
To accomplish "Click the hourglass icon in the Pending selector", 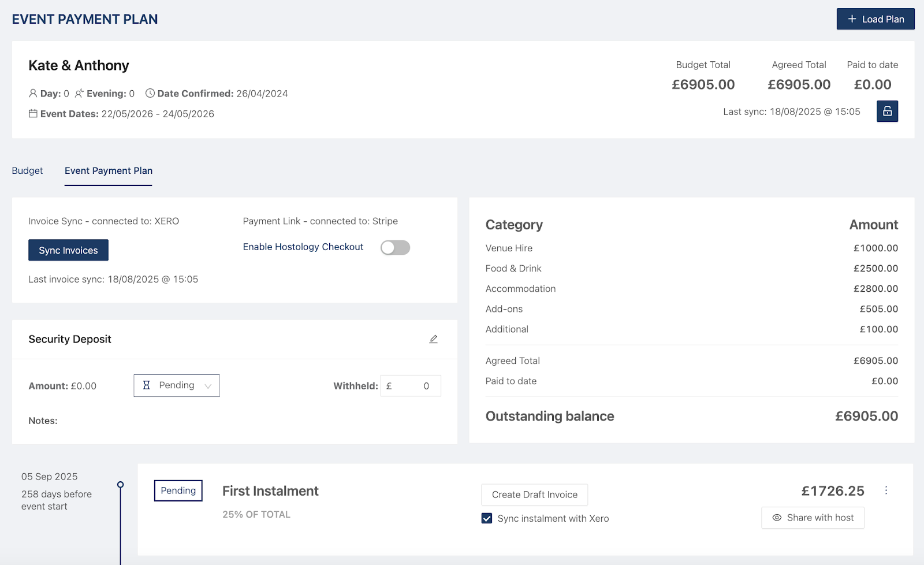I will coord(147,385).
